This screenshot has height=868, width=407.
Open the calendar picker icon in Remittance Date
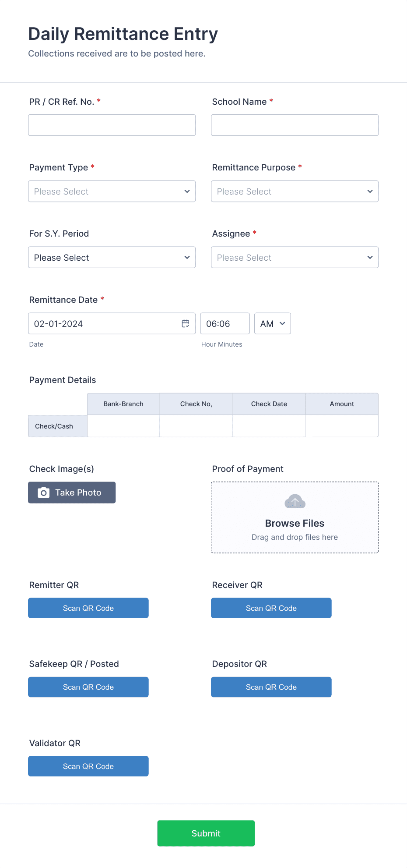point(186,323)
